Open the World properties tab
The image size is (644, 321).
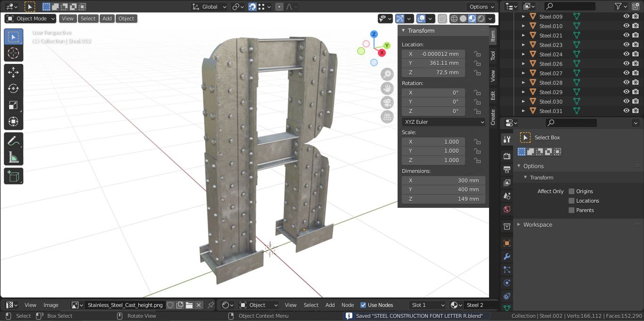pyautogui.click(x=507, y=209)
